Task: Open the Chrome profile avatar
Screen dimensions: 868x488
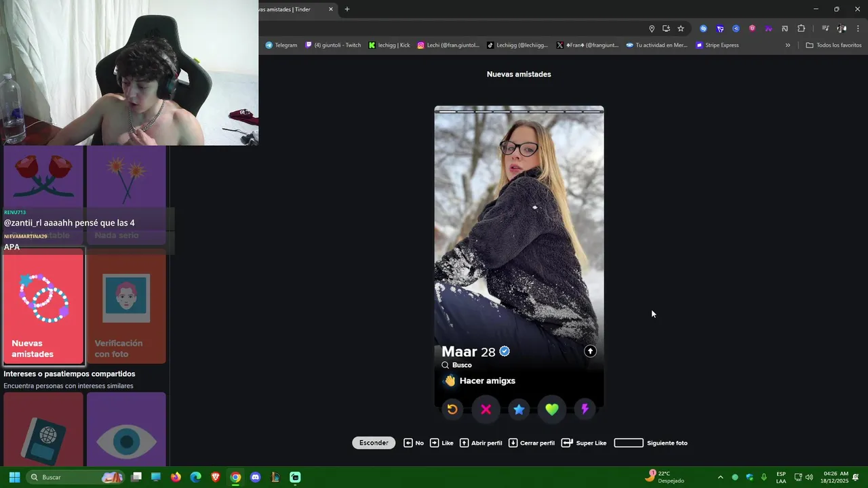Action: click(842, 28)
